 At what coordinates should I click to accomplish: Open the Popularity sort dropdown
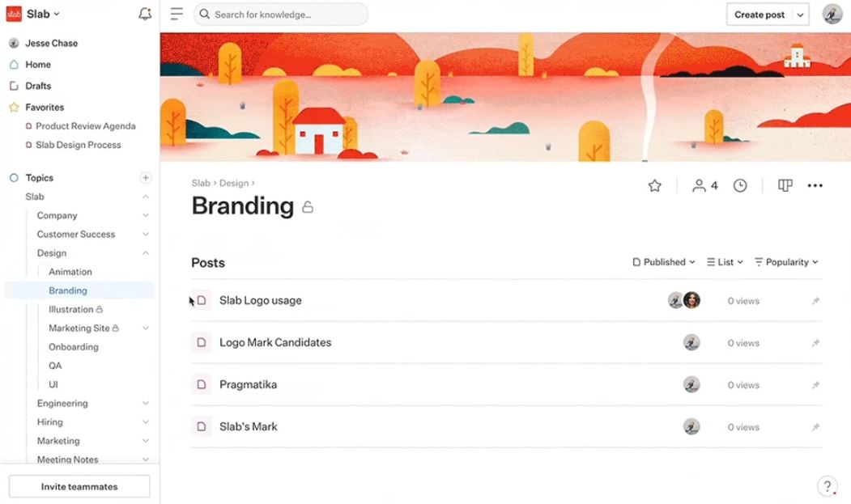click(786, 262)
